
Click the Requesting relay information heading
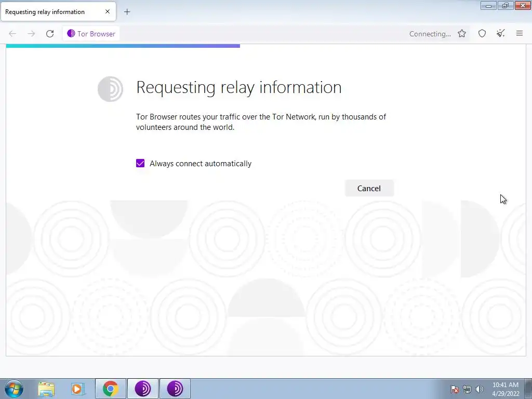(x=239, y=87)
